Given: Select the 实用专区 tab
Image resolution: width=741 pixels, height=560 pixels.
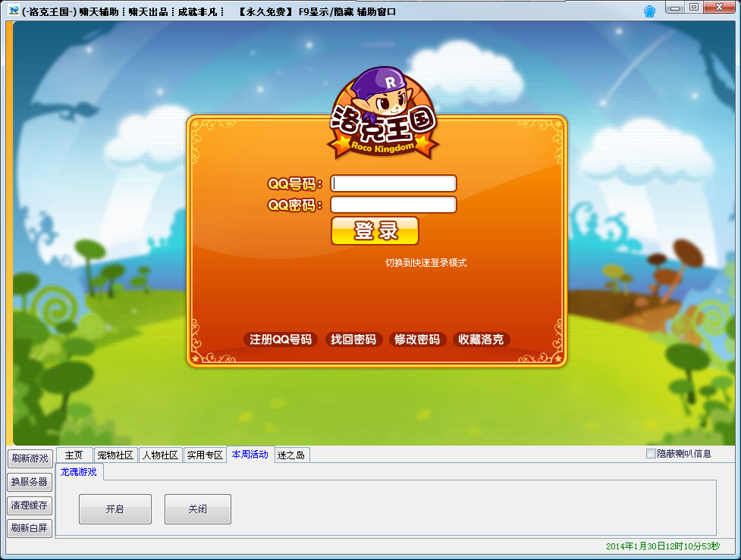Looking at the screenshot, I should coord(205,455).
